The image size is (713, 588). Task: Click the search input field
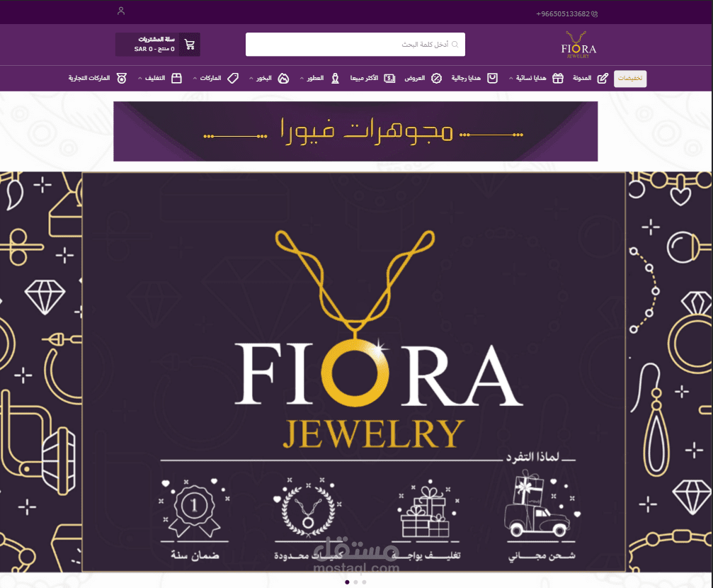[x=355, y=45]
